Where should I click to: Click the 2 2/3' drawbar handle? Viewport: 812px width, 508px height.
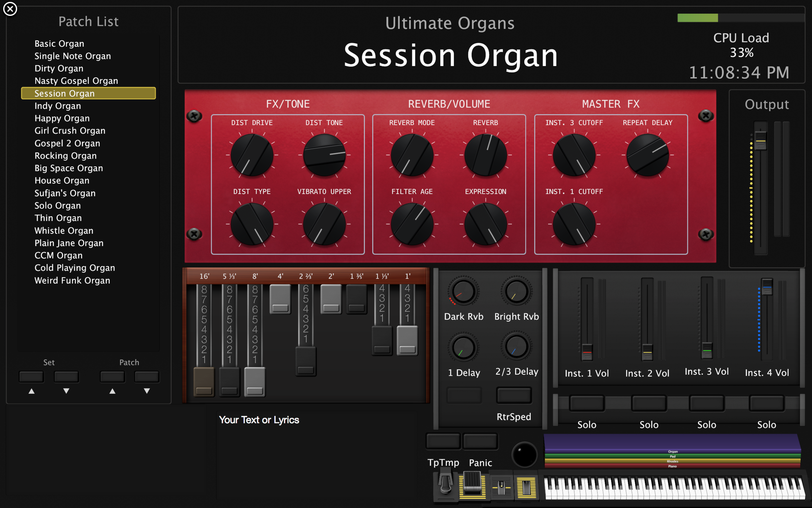[x=306, y=361]
